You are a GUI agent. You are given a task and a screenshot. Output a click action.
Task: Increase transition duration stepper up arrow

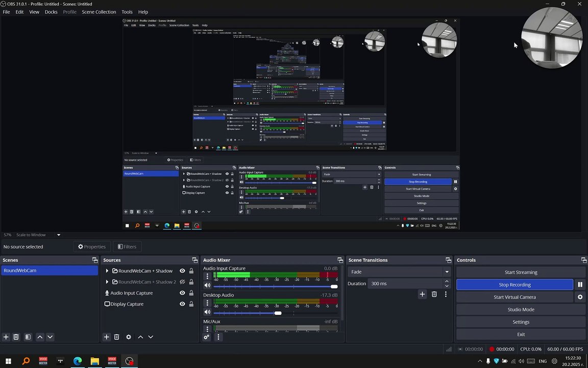(447, 281)
